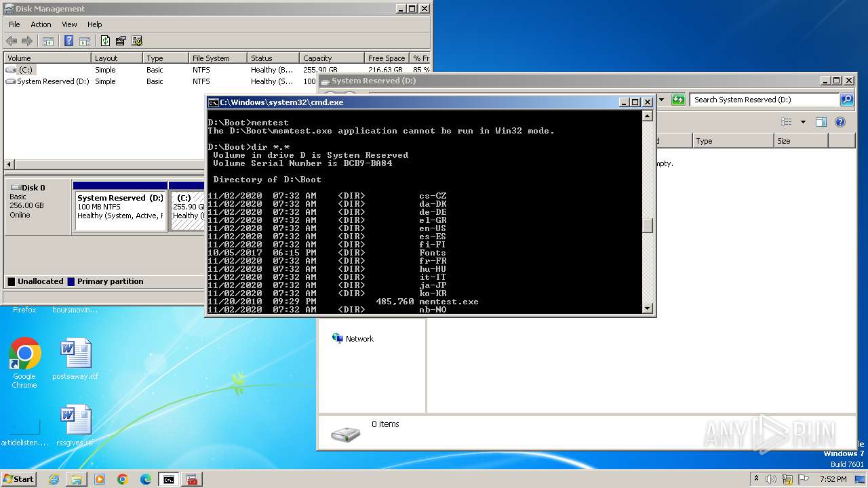Open the File menu in Disk Management
Image resolution: width=868 pixels, height=488 pixels.
click(14, 24)
